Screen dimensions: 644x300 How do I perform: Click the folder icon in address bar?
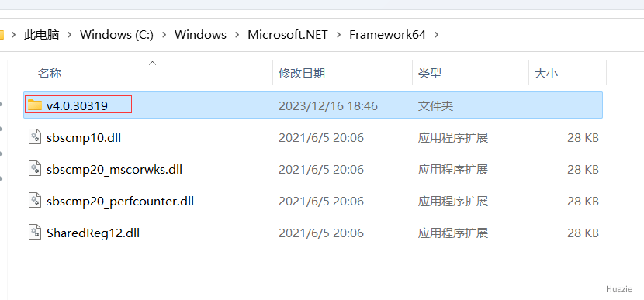[x=2, y=35]
